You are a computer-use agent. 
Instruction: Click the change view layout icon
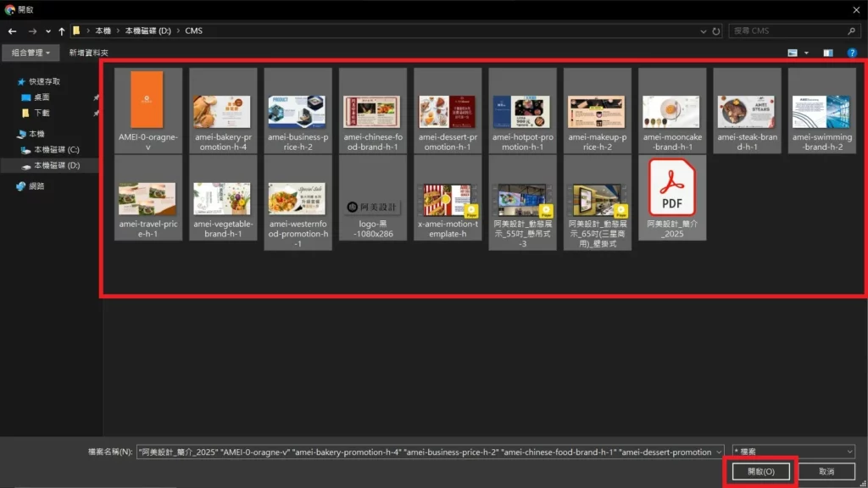[793, 53]
